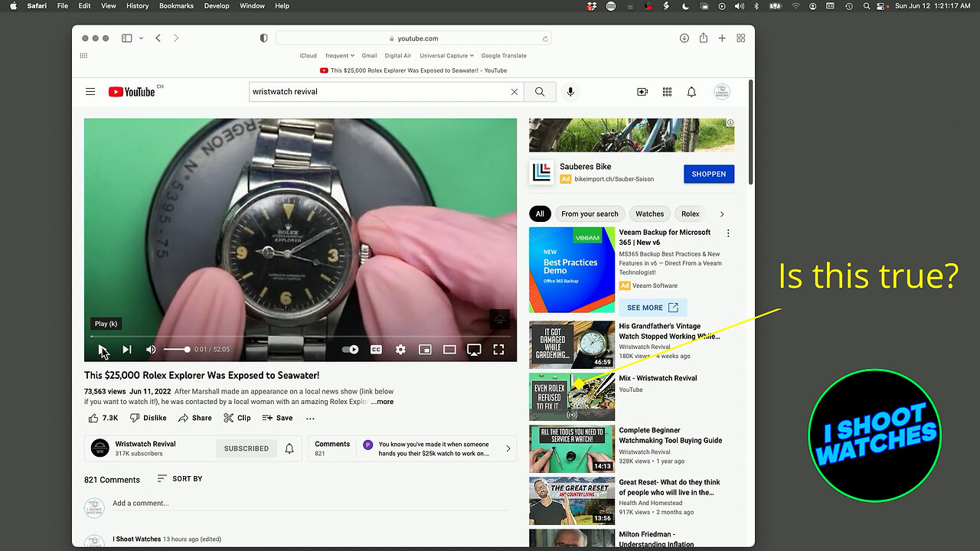Enter full screen video mode
The image size is (980, 551).
[498, 350]
